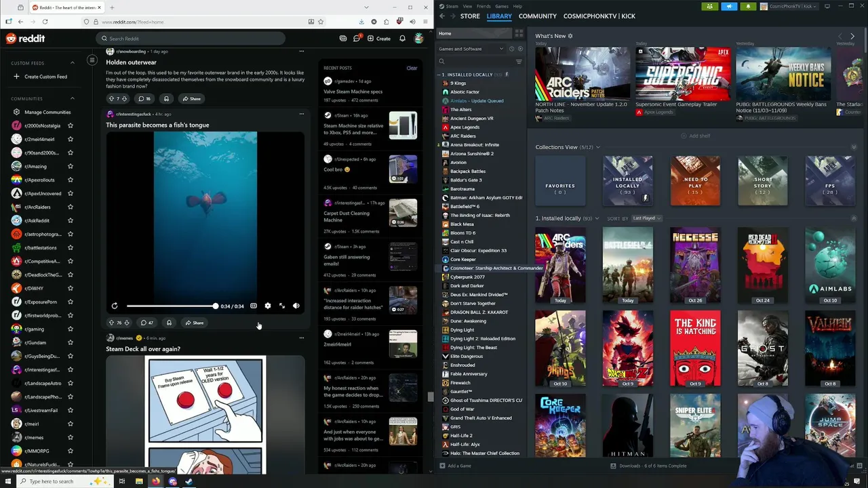Bookmark the page with Firefox star icon
868x488 pixels.
tap(321, 22)
